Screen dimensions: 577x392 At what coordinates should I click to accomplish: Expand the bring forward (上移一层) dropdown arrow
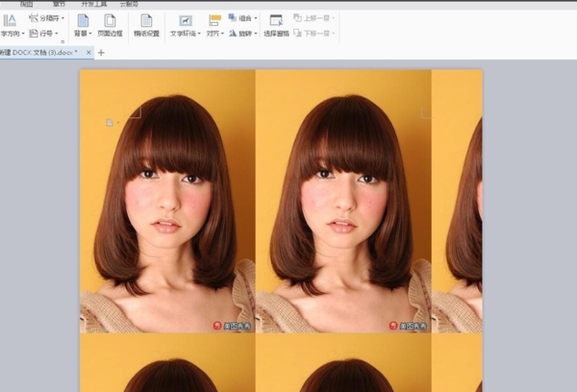coord(334,18)
